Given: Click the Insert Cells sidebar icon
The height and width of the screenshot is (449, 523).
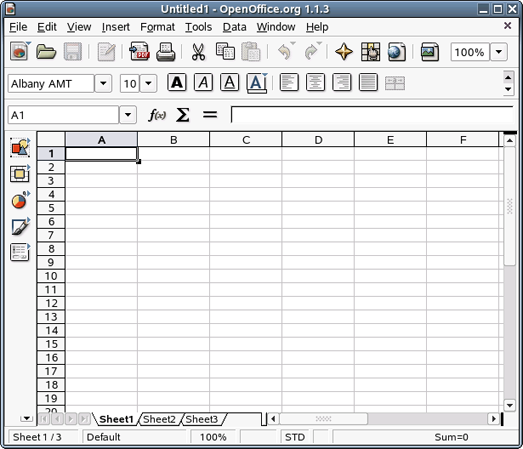Looking at the screenshot, I should click(20, 173).
